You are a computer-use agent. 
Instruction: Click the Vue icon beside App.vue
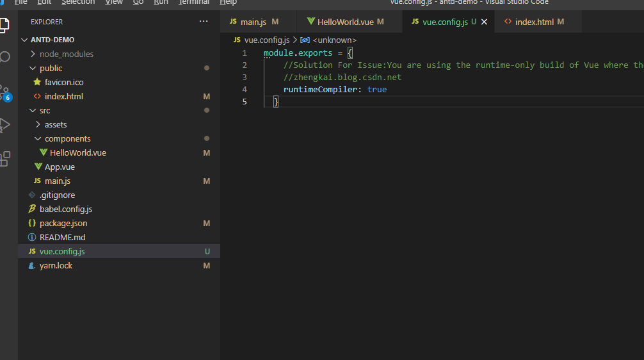pos(38,167)
